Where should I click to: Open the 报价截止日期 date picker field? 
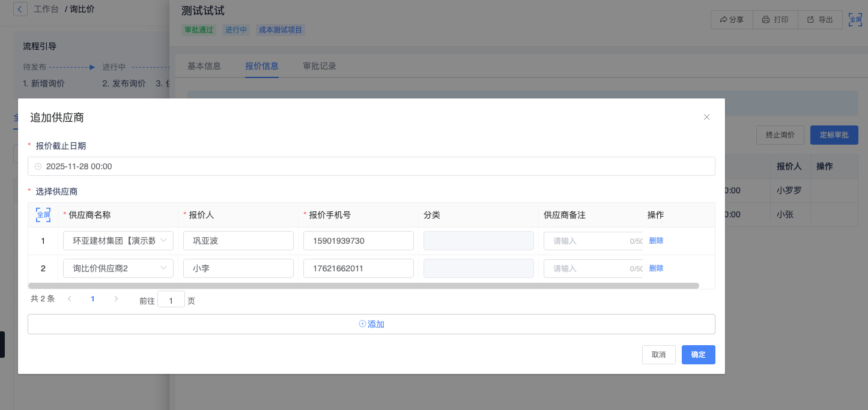(x=371, y=166)
